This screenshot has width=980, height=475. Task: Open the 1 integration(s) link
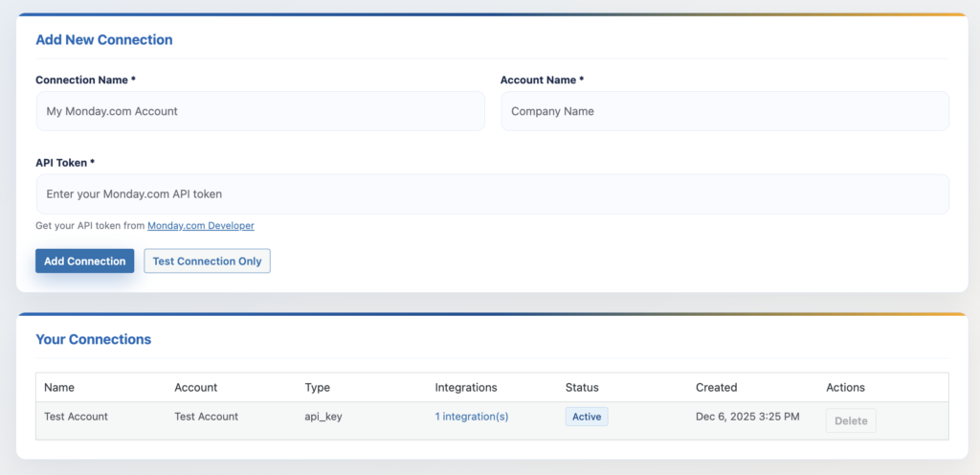pos(472,417)
